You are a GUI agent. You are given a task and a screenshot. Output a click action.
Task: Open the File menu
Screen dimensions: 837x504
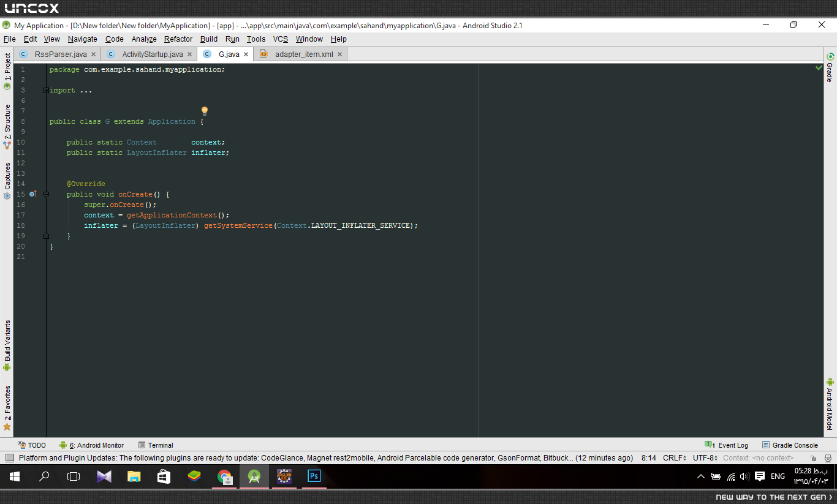[x=9, y=39]
